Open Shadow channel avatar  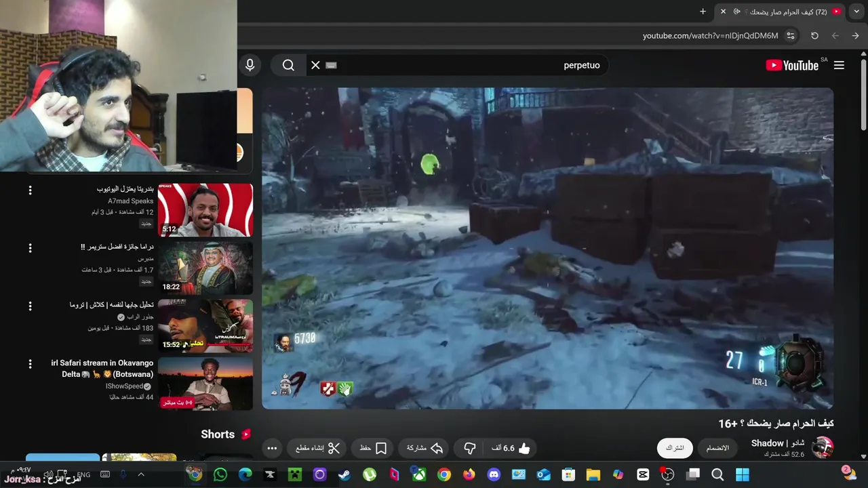(x=823, y=448)
